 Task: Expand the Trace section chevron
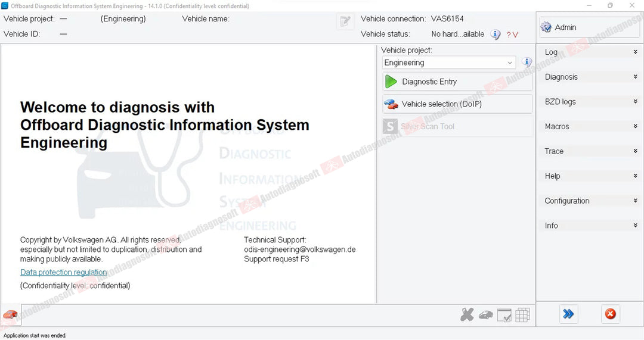pos(636,151)
